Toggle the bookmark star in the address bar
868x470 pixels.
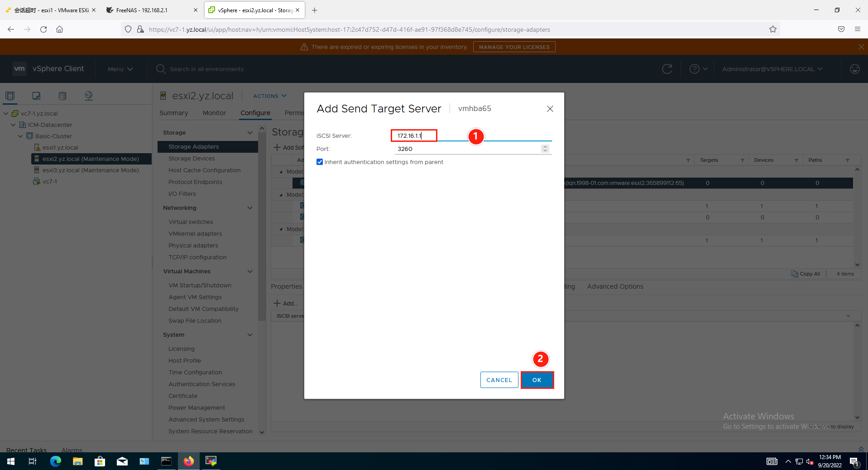pyautogui.click(x=773, y=29)
